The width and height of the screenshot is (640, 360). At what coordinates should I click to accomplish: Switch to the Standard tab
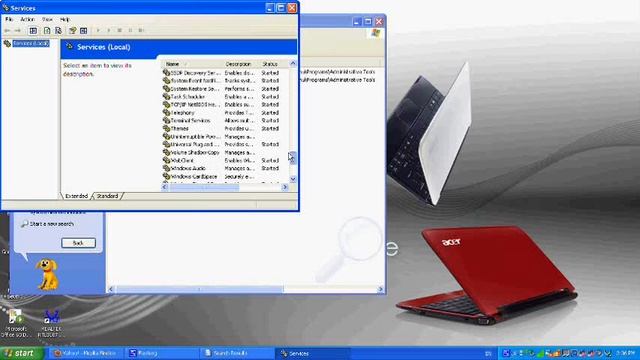tap(107, 196)
